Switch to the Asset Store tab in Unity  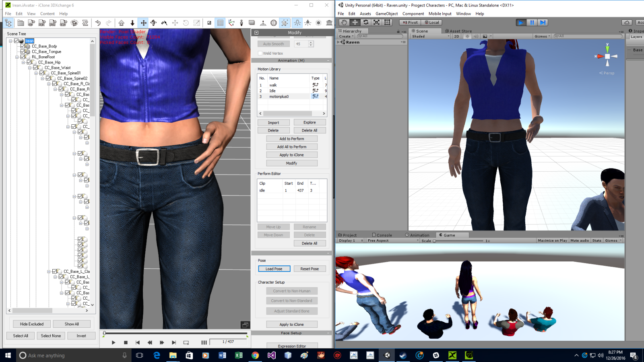pyautogui.click(x=458, y=31)
